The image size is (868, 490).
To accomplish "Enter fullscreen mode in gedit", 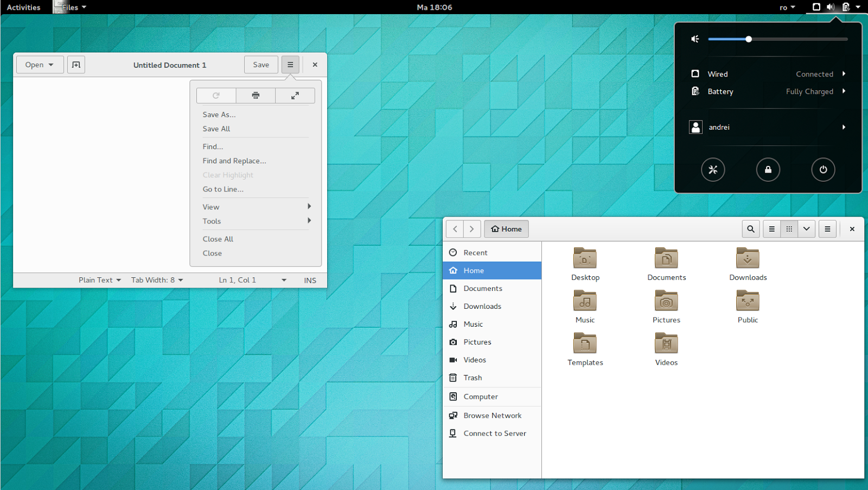I will pyautogui.click(x=295, y=95).
